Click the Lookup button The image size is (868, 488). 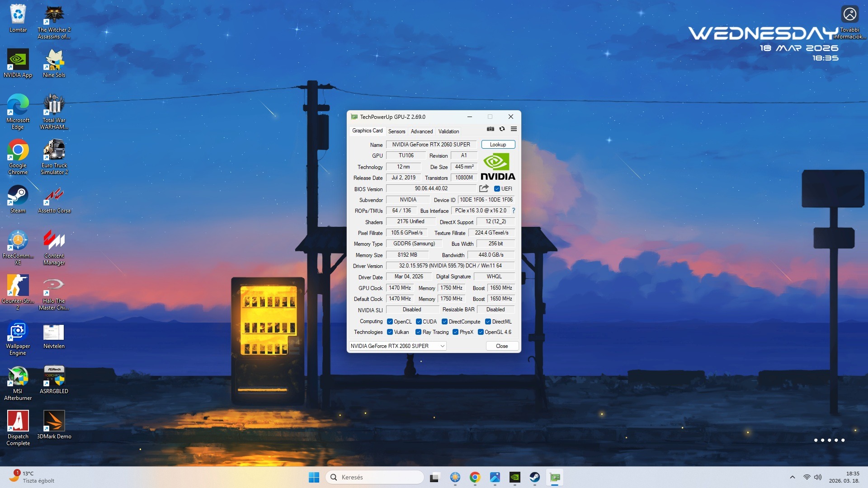(x=498, y=145)
